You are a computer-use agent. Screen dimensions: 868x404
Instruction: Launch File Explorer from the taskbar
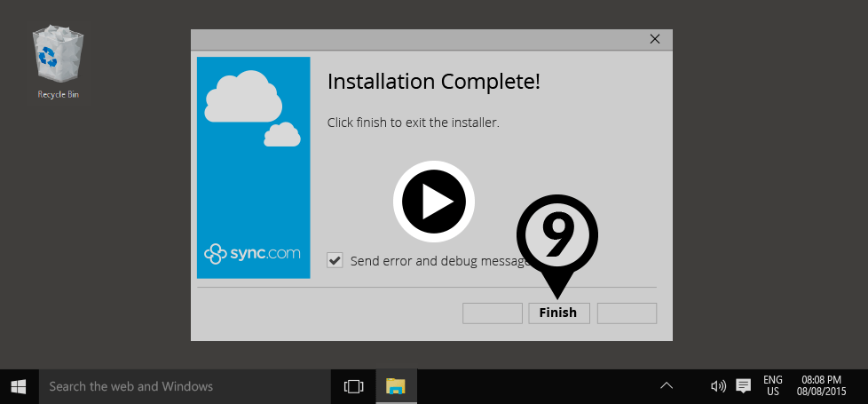[x=396, y=386]
